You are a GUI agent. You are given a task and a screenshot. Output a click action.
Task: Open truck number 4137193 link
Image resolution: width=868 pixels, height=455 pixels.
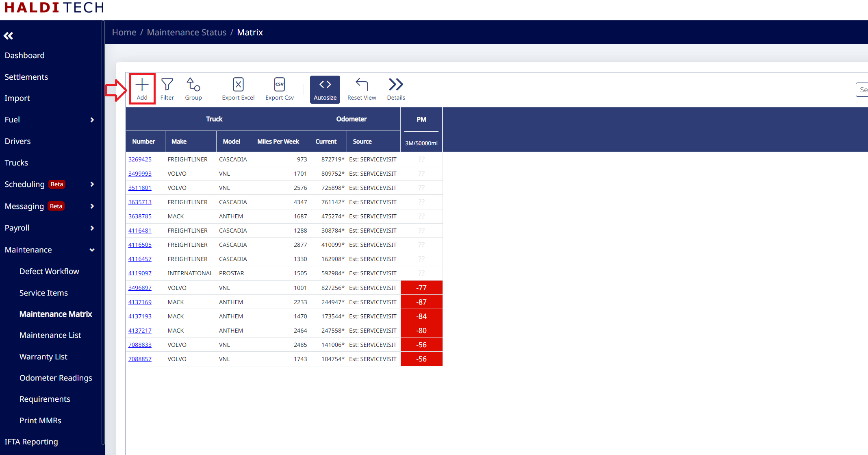(140, 316)
